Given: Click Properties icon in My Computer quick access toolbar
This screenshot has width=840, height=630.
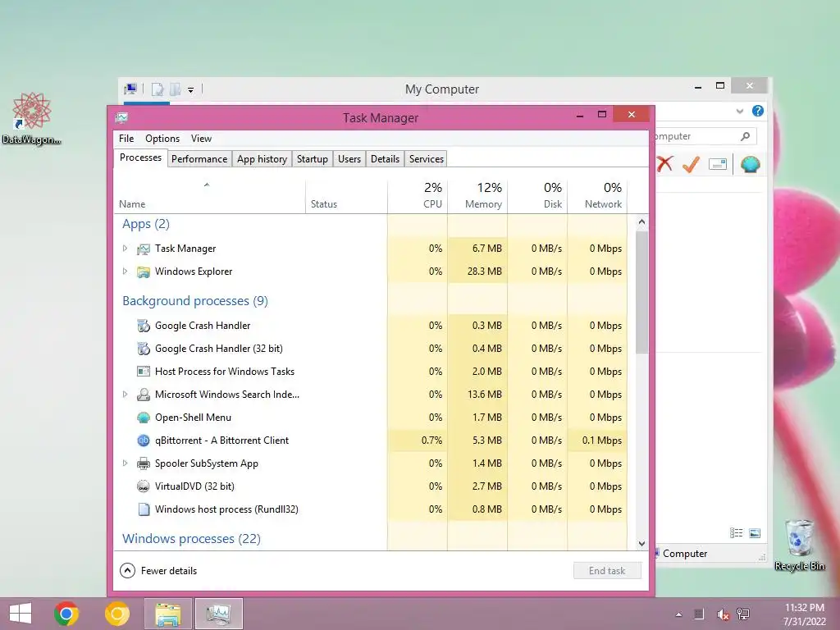Looking at the screenshot, I should tap(157, 89).
